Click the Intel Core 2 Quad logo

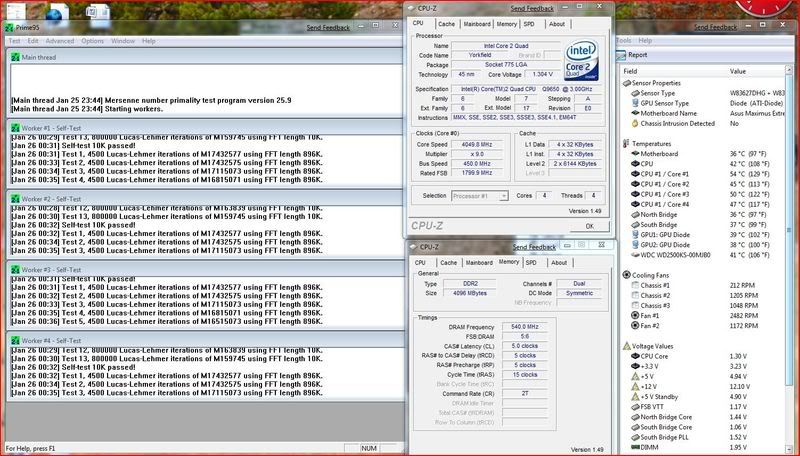[581, 61]
